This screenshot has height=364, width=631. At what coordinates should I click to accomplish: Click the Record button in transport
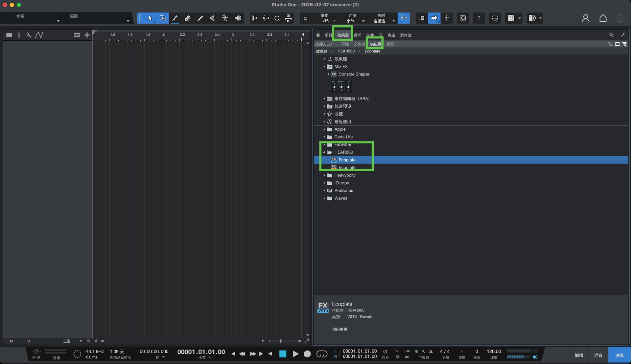307,354
